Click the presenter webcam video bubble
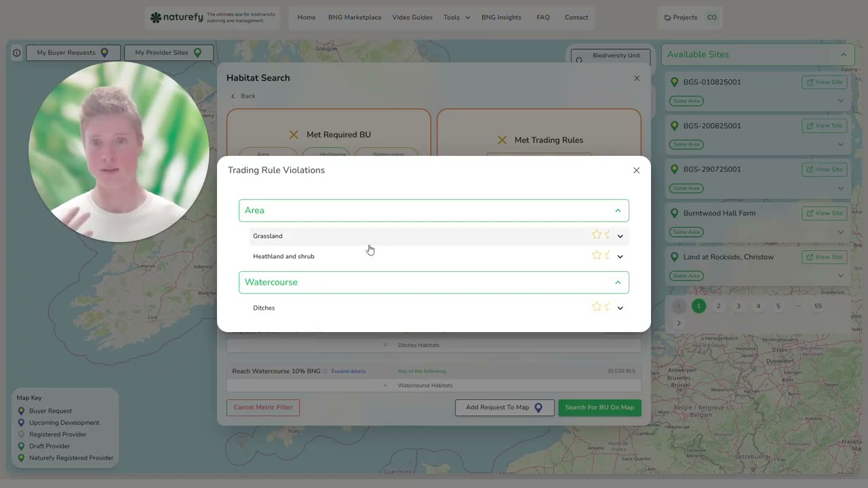This screenshot has height=488, width=868. pos(119,152)
